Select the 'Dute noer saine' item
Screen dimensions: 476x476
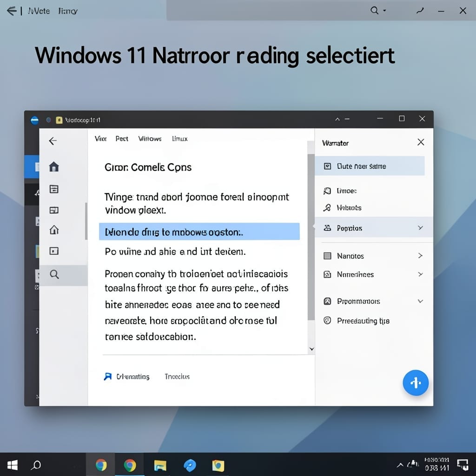coord(370,166)
